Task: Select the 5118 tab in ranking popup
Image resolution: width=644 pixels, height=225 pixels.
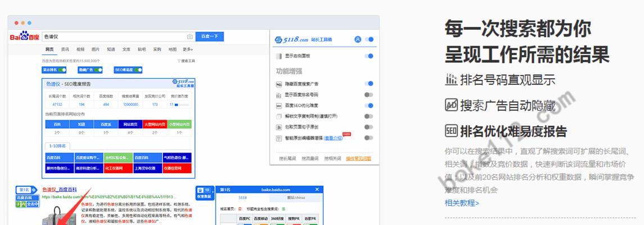Action: 242,198
